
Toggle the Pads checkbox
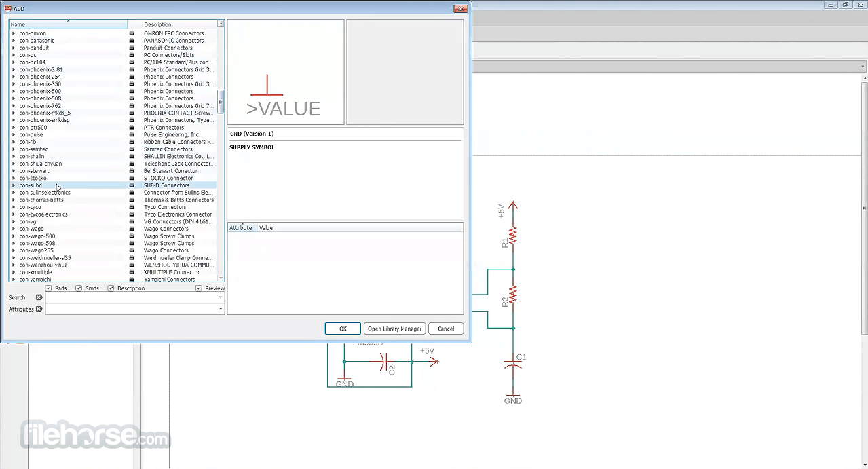pyautogui.click(x=49, y=288)
